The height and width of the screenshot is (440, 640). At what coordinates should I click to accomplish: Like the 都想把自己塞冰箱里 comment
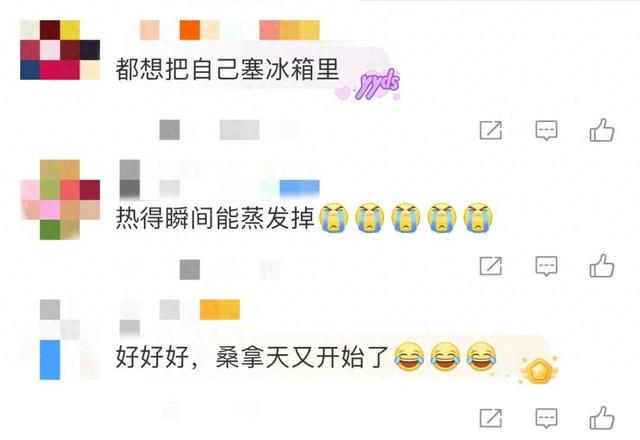[x=602, y=130]
